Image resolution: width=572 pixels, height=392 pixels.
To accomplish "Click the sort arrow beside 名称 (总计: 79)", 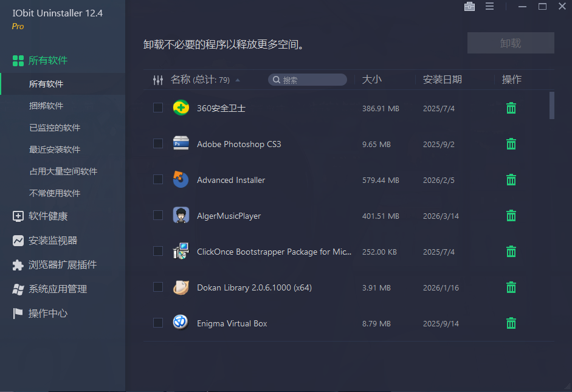I will (x=237, y=79).
